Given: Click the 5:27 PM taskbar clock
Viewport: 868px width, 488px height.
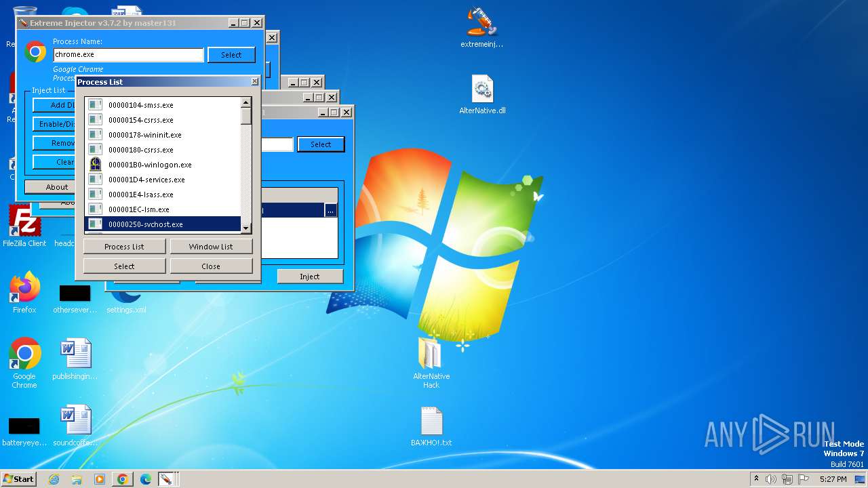Looking at the screenshot, I should tap(833, 479).
